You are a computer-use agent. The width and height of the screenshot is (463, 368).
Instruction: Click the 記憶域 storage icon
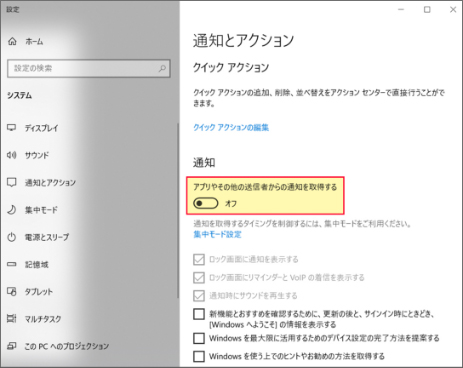pyautogui.click(x=12, y=264)
